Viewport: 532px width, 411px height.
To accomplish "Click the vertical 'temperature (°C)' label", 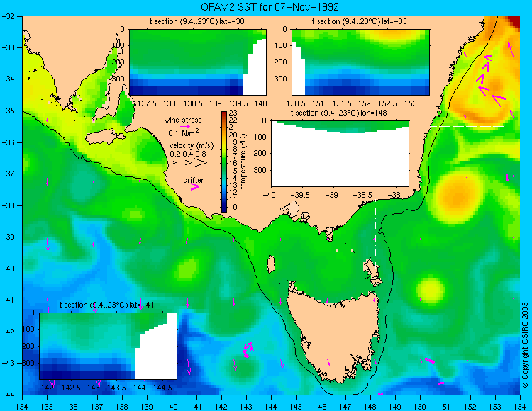I will point(243,161).
